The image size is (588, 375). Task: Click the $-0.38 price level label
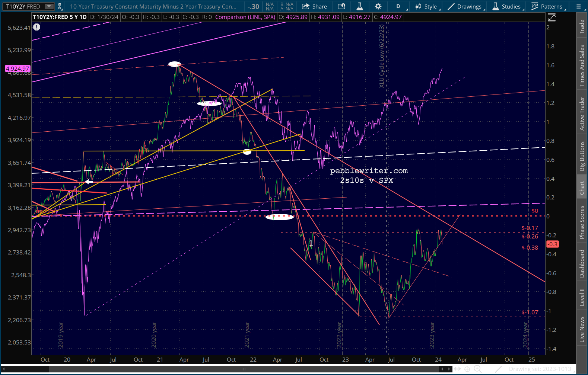[x=530, y=248]
